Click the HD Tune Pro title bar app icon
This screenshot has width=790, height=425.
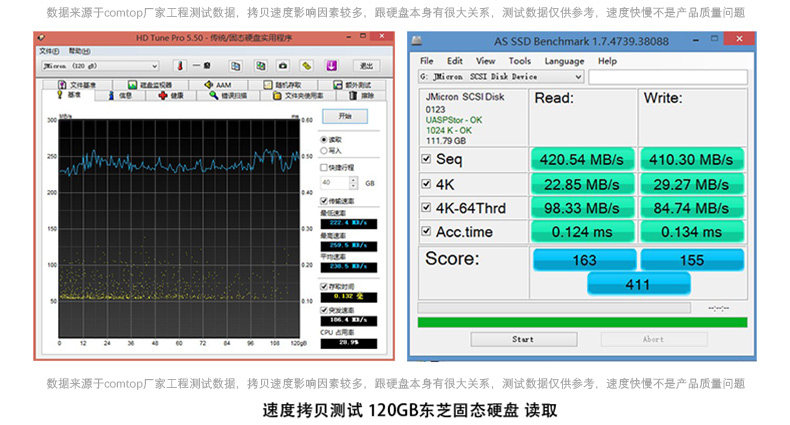pyautogui.click(x=41, y=37)
